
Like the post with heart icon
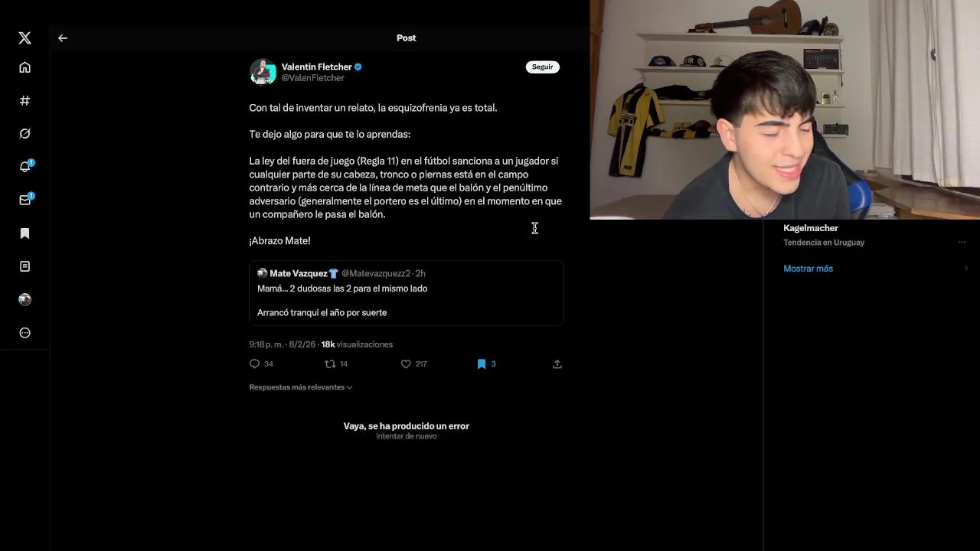406,364
